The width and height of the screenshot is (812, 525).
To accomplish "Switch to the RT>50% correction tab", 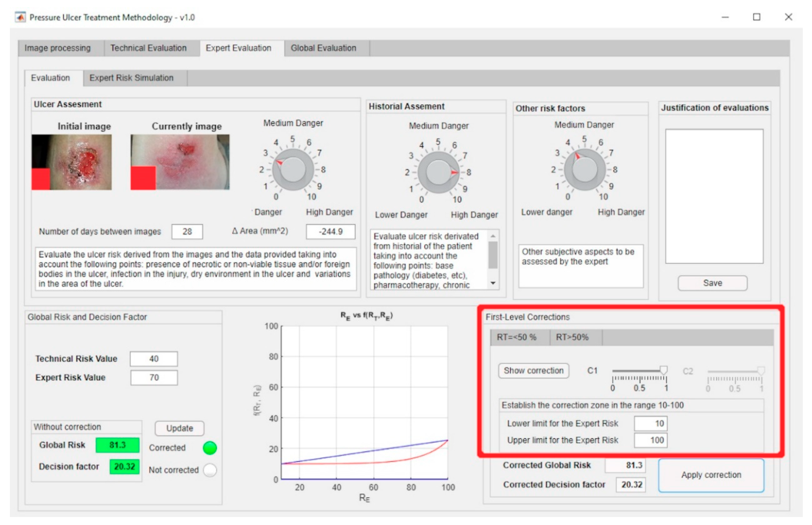I will pos(572,338).
